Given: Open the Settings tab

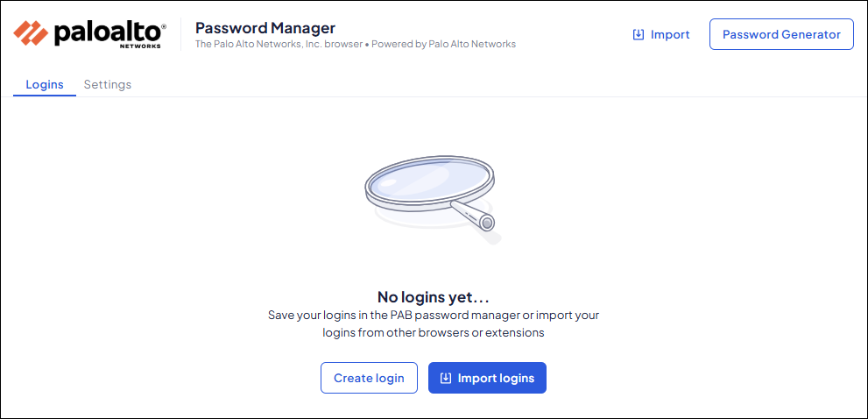Looking at the screenshot, I should click(108, 84).
